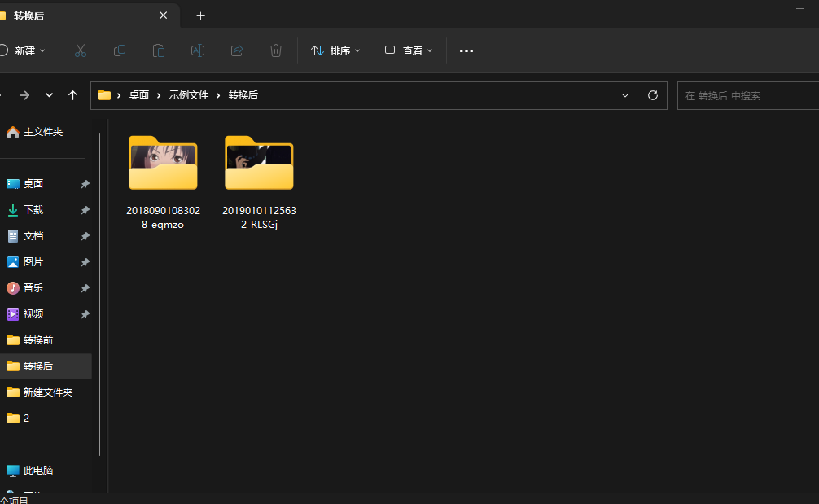Open the see-more ellipsis menu

pos(466,50)
